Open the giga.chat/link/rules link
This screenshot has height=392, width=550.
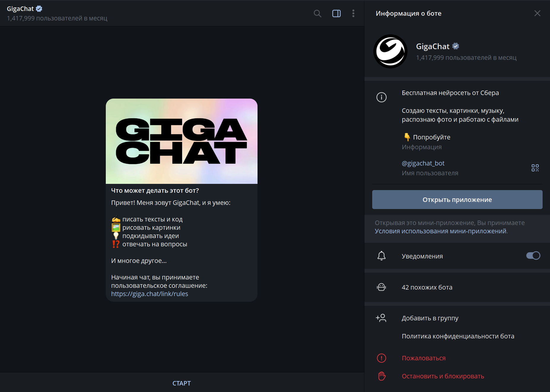pyautogui.click(x=149, y=294)
